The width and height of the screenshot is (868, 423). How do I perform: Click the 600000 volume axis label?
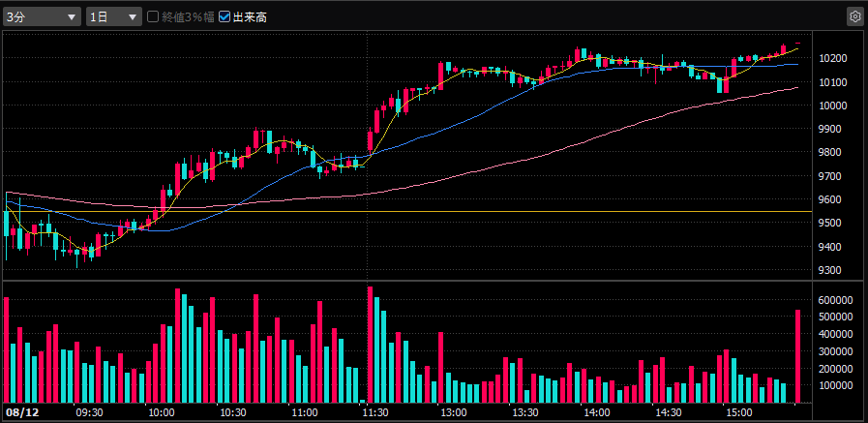835,300
